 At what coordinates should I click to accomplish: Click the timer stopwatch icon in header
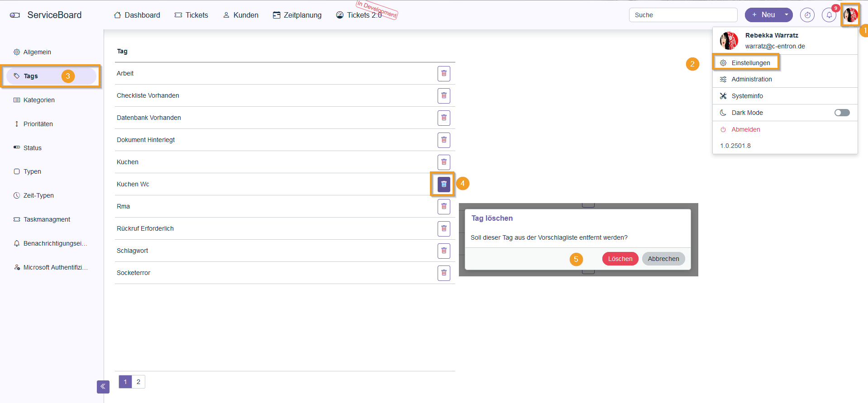click(807, 15)
